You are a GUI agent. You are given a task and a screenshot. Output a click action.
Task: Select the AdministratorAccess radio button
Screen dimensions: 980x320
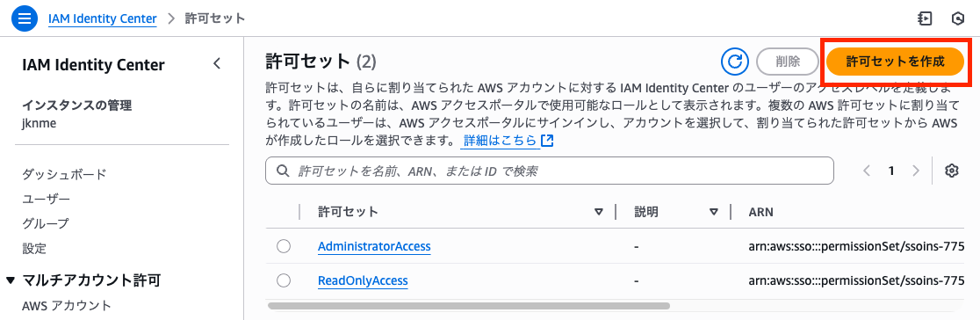284,246
